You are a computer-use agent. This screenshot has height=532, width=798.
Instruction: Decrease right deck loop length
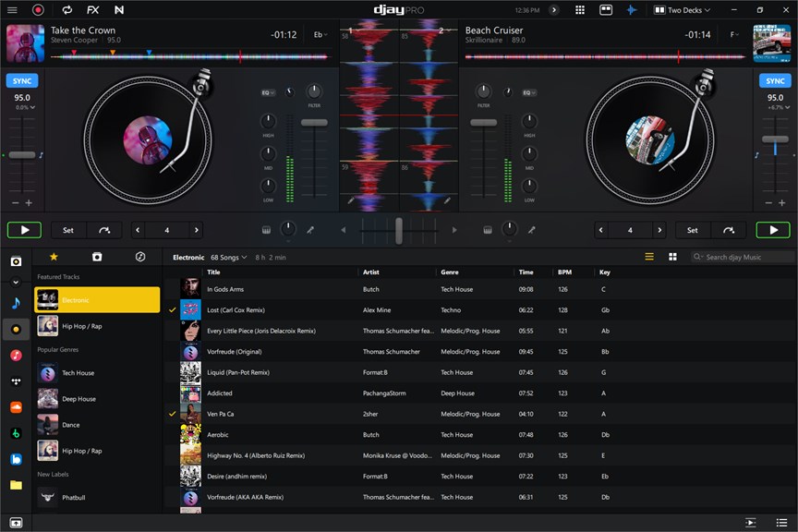601,230
